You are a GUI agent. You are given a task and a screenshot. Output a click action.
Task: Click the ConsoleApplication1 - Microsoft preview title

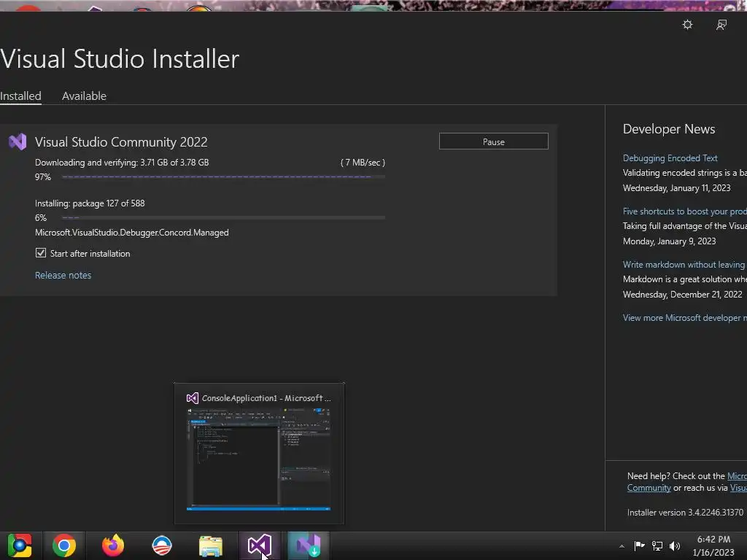[266, 398]
